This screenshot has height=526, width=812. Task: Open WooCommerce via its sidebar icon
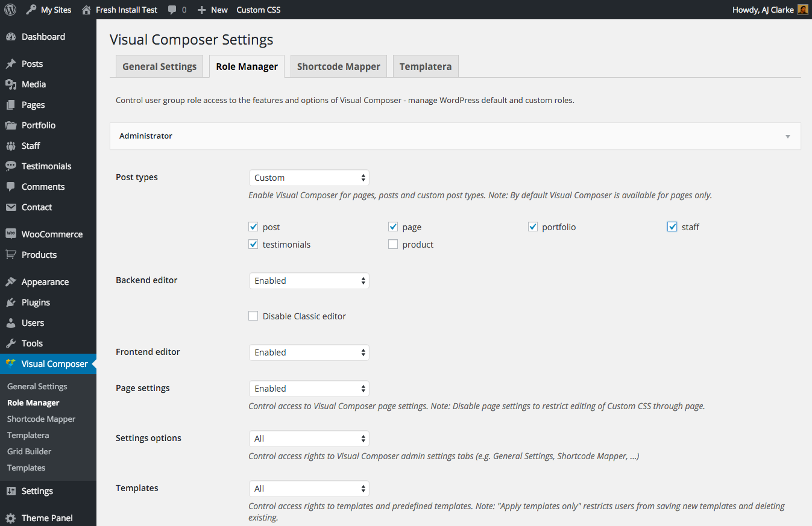tap(11, 234)
